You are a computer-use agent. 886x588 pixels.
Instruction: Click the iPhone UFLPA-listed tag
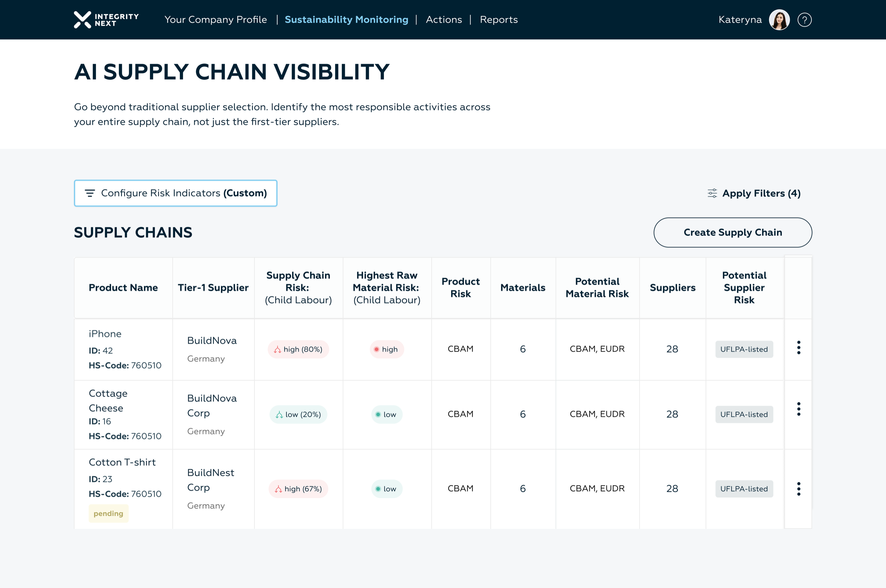(x=744, y=349)
